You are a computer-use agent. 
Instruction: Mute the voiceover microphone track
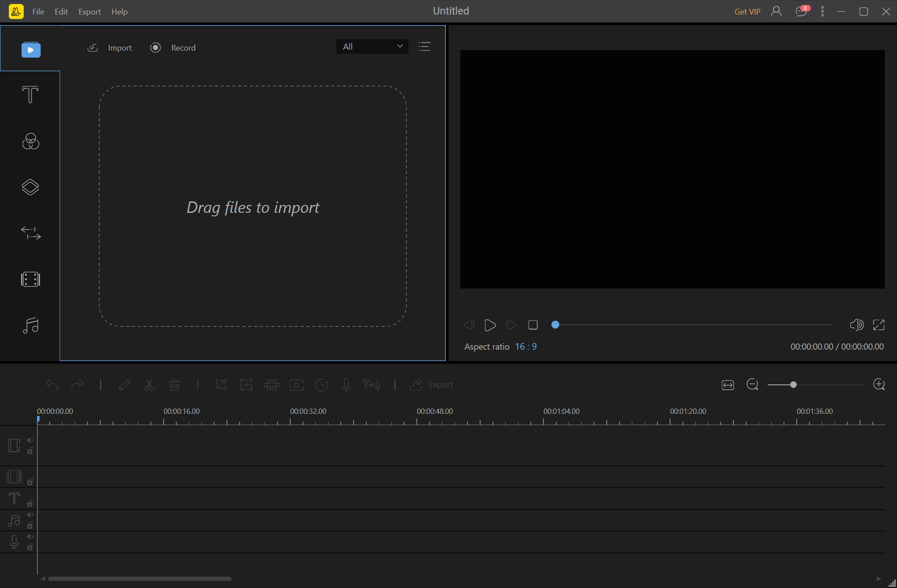(30, 537)
